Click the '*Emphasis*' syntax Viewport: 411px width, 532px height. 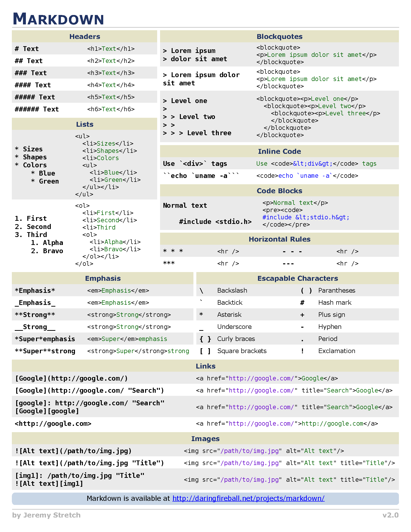35,291
